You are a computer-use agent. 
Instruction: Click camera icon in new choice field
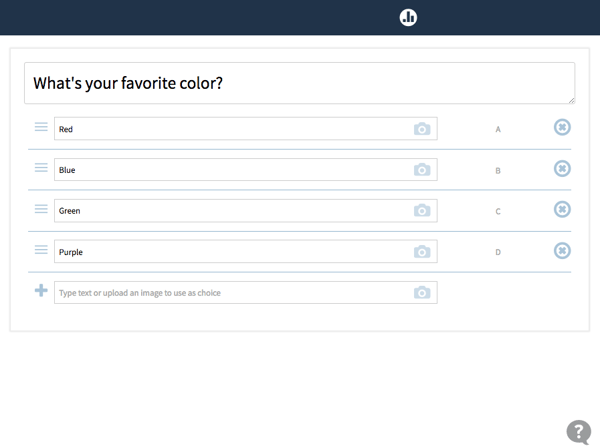coord(422,293)
